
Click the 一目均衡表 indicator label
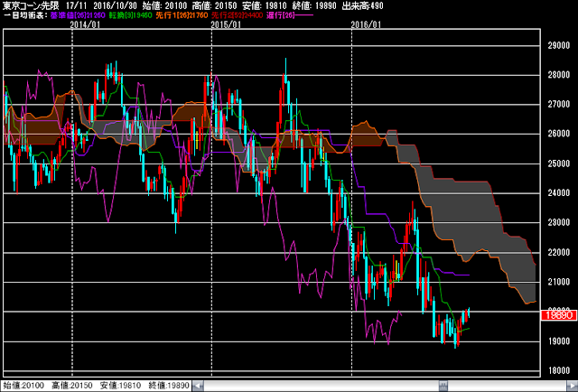tap(25, 15)
